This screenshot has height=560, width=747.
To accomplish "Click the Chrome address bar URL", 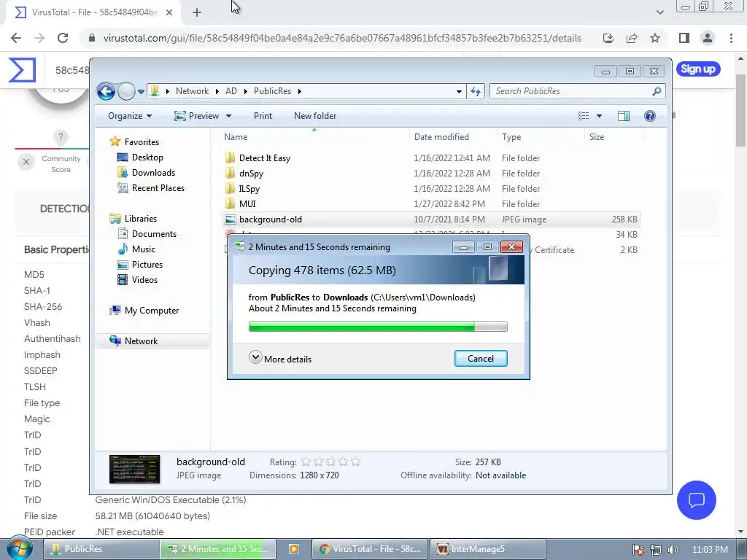I will (x=342, y=38).
